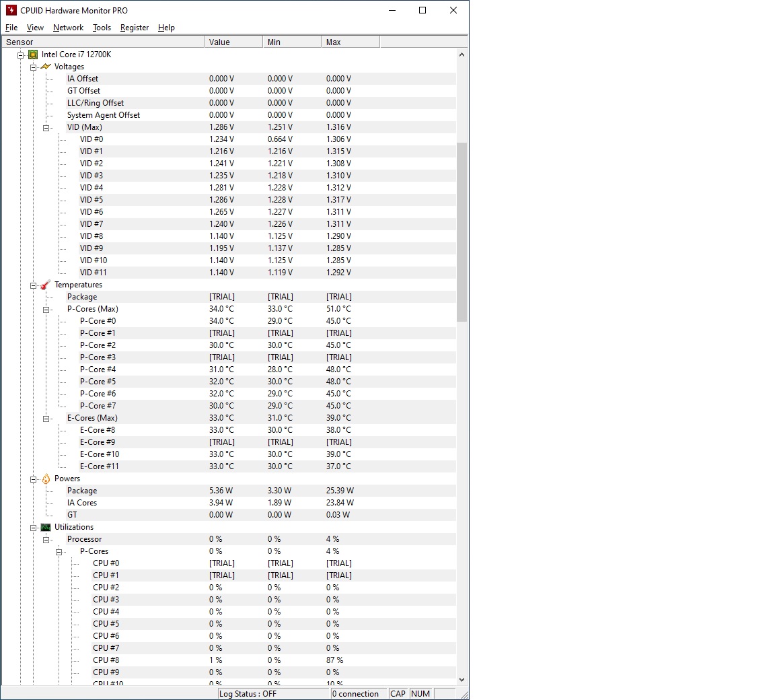
Task: Open the File menu
Action: pos(11,28)
